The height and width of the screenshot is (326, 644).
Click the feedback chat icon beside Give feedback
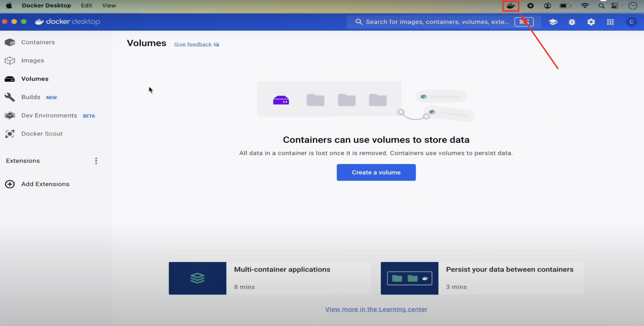[x=216, y=45]
